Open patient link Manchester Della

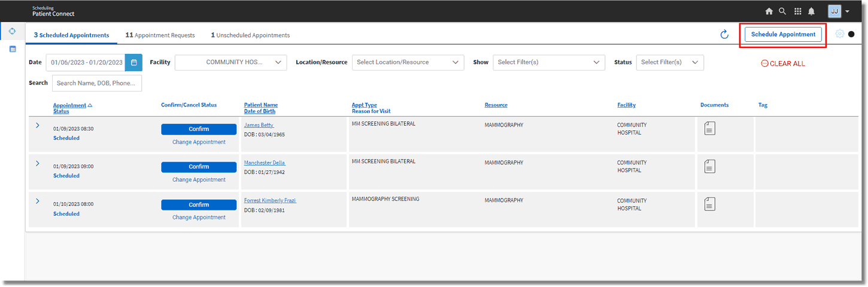click(x=265, y=163)
